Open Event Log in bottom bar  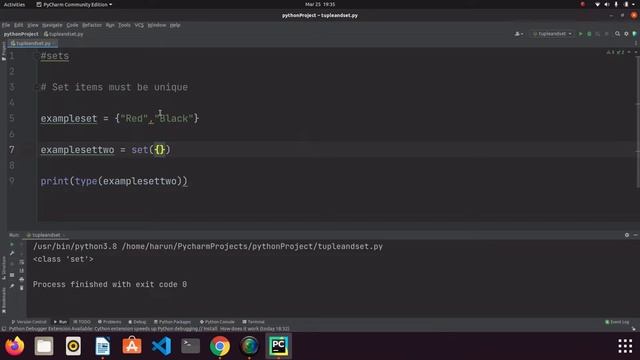coord(617,322)
